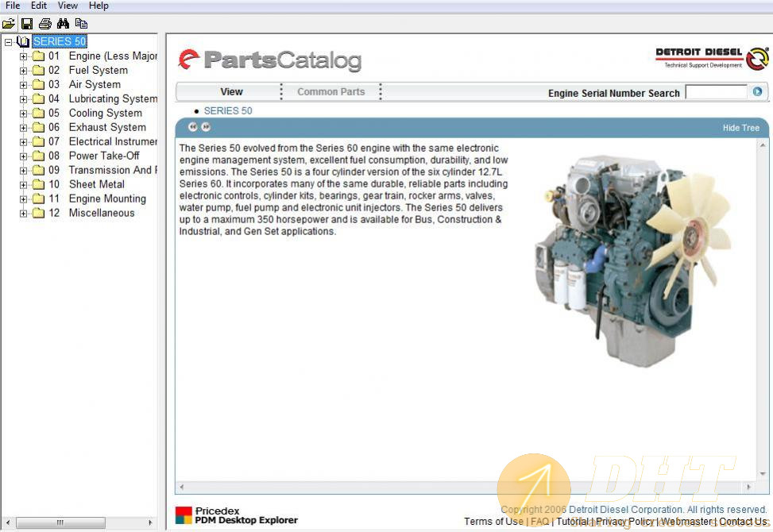Open the File menu
Image resolution: width=773 pixels, height=532 pixels.
pos(13,6)
